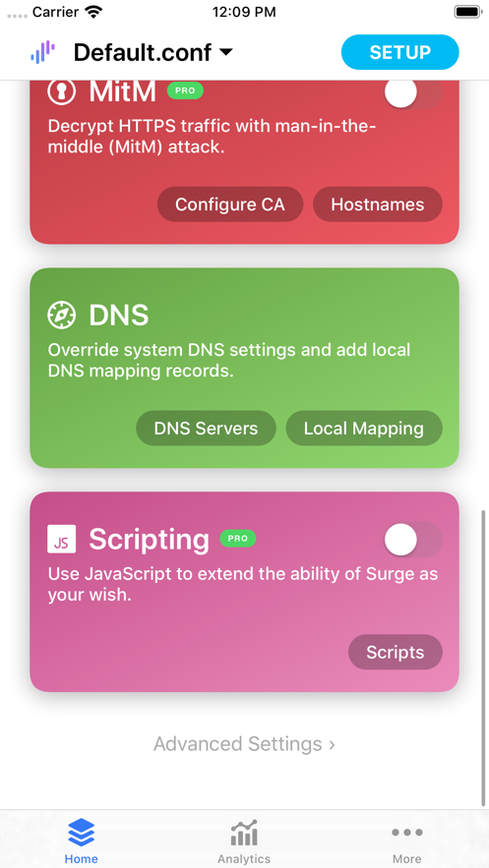Tap the Analytics chart icon

(244, 834)
